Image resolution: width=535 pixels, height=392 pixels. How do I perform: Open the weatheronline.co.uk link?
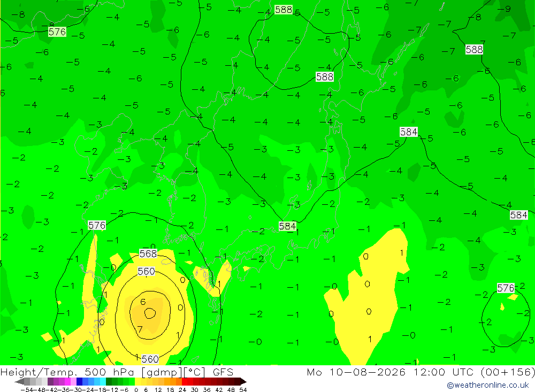point(488,385)
